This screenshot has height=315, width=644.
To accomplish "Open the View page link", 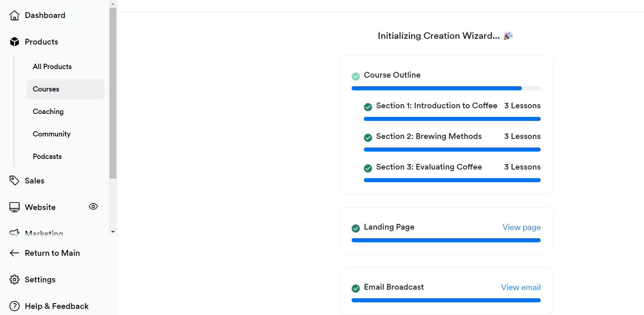I will [521, 227].
